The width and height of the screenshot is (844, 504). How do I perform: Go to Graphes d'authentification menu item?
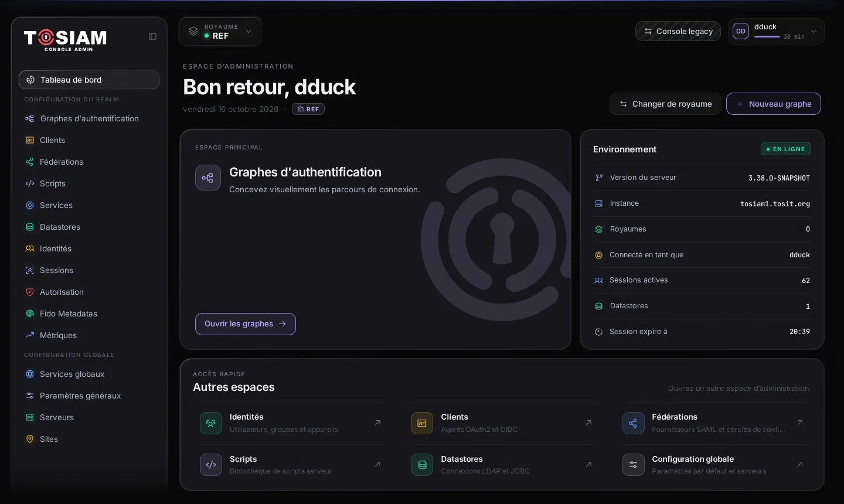point(89,118)
